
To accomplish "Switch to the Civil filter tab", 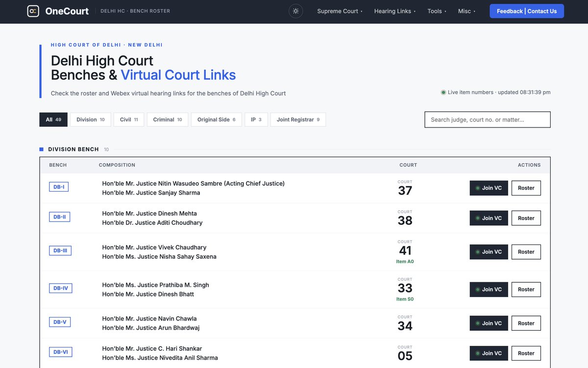I will [x=129, y=120].
